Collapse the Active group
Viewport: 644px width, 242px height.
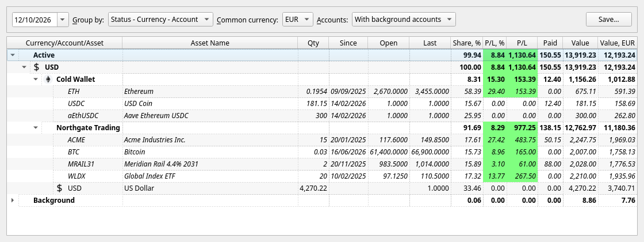pos(13,55)
